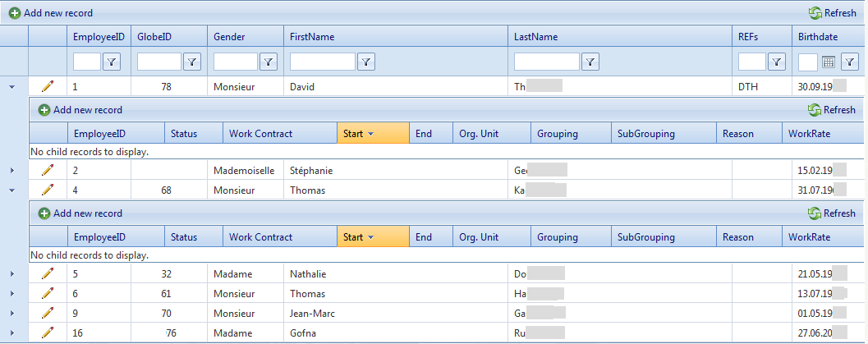The height and width of the screenshot is (344, 868).
Task: Click the GlobeID filter text field
Action: click(158, 62)
